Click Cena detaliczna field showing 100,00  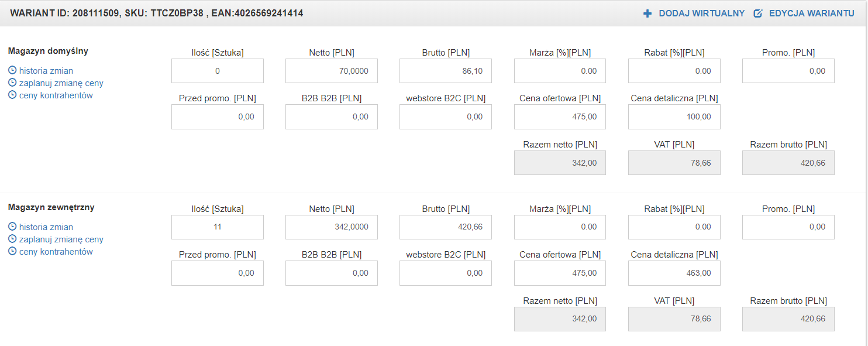[x=674, y=117]
